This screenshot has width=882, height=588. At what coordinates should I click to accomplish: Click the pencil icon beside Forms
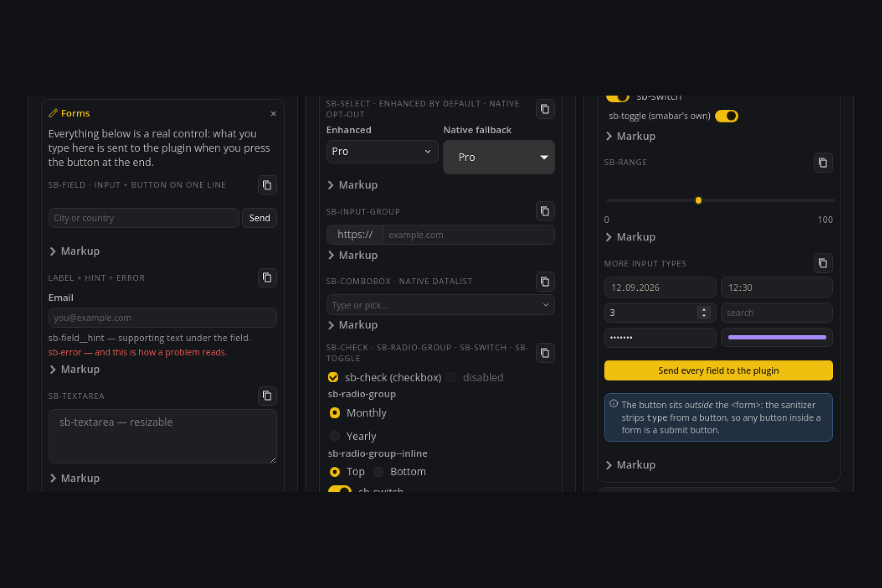tap(53, 113)
